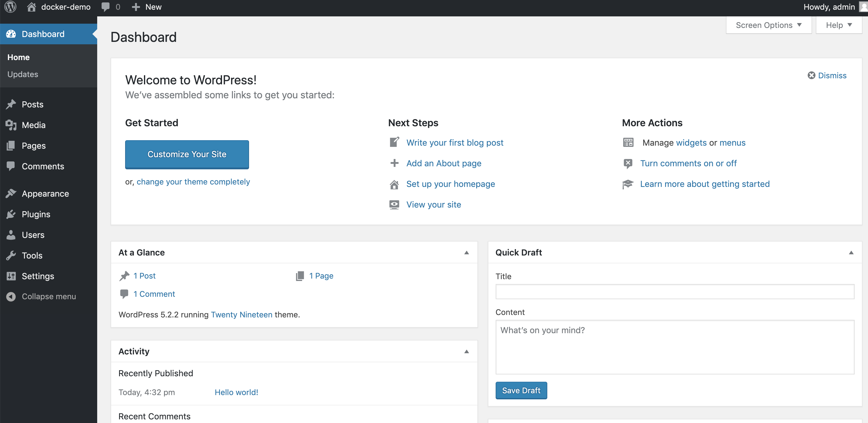Click change your theme completely link
868x423 pixels.
click(x=193, y=181)
